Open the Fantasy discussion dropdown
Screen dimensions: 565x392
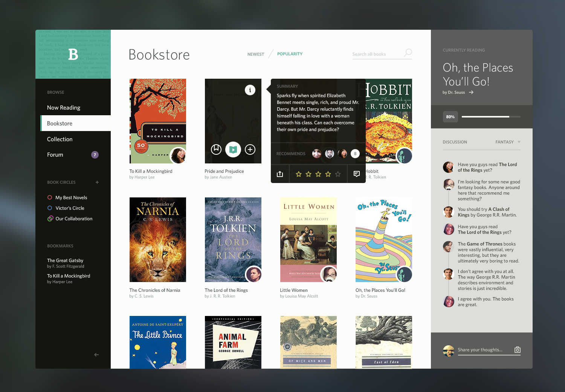pyautogui.click(x=508, y=142)
